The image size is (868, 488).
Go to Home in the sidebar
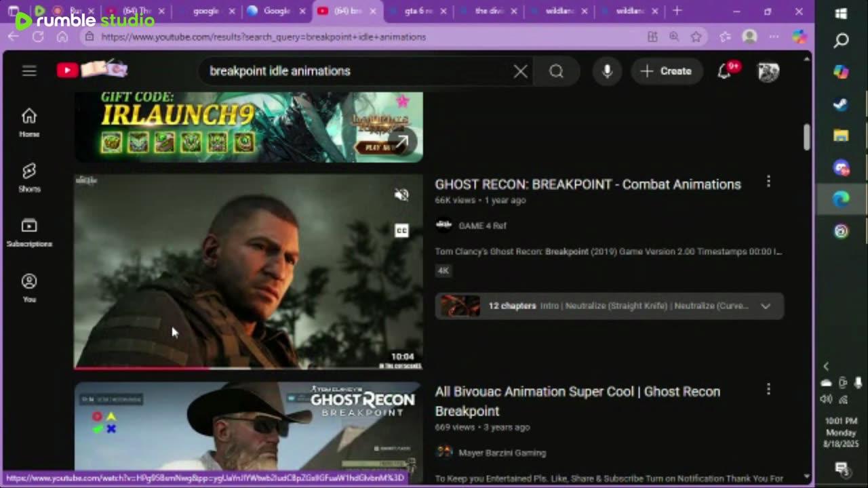tap(29, 123)
